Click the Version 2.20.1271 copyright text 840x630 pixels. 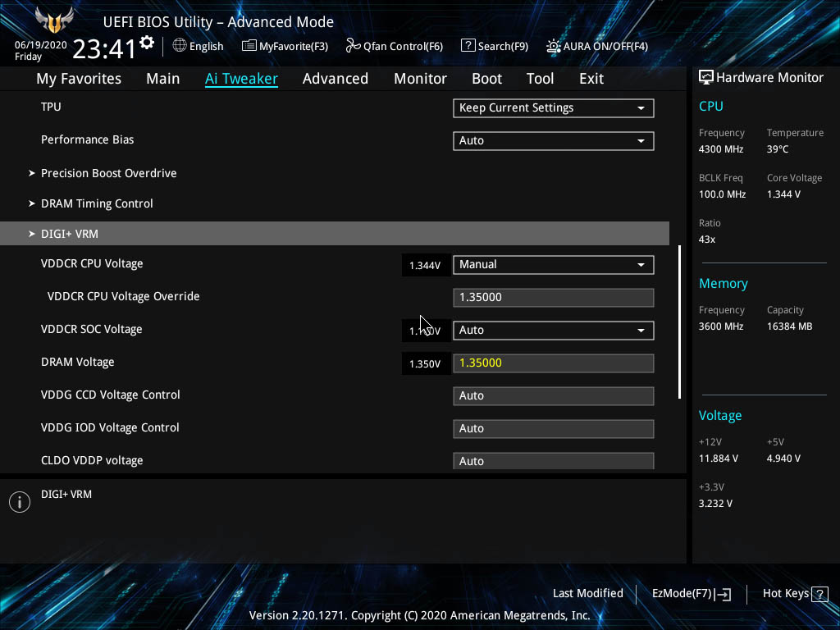(419, 615)
